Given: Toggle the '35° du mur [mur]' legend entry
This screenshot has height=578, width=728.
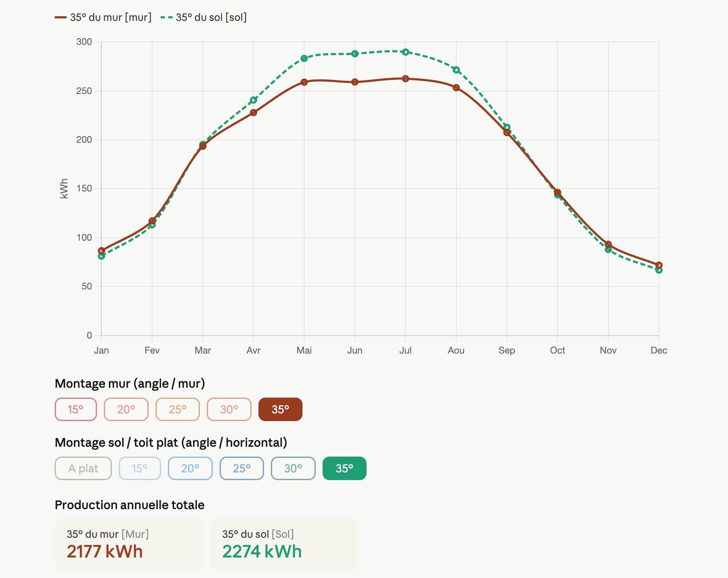Looking at the screenshot, I should [103, 18].
